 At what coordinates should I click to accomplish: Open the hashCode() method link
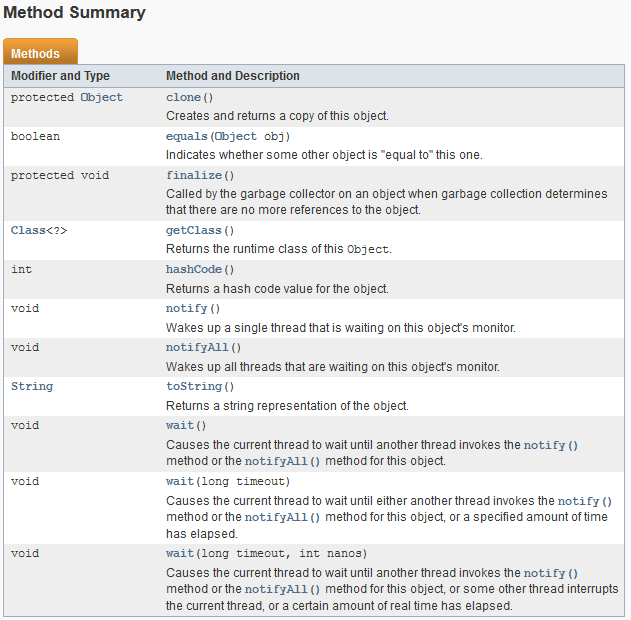pos(194,269)
